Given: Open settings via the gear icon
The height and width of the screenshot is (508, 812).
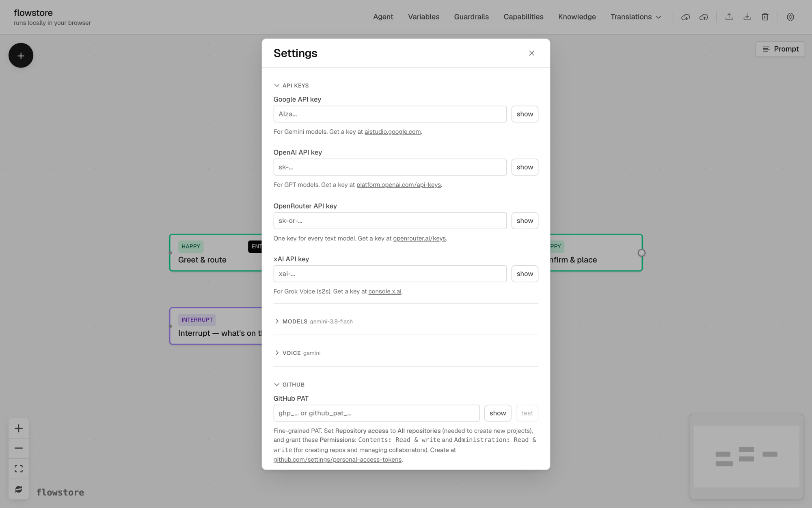Looking at the screenshot, I should [x=790, y=17].
